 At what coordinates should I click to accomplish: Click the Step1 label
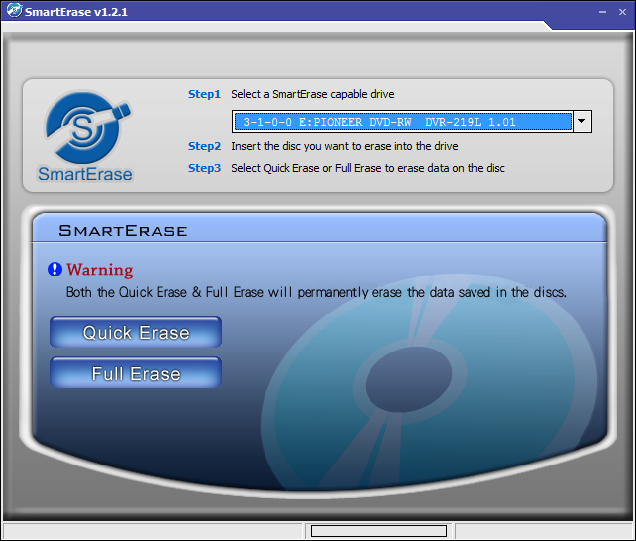click(x=204, y=94)
